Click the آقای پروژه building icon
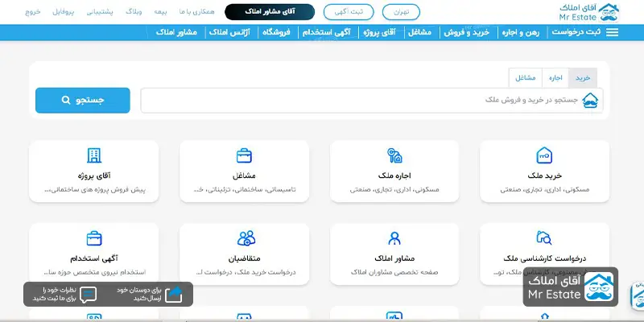 coord(94,155)
